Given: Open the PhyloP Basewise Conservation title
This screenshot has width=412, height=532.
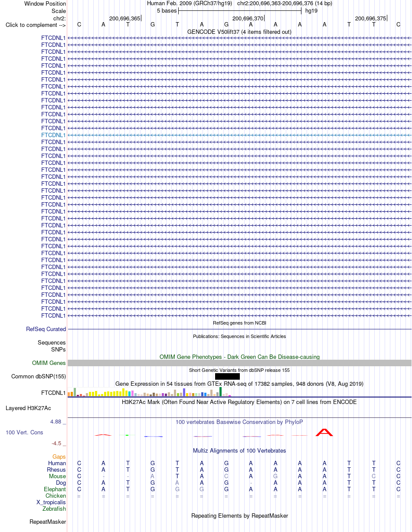Looking at the screenshot, I should 239,422.
